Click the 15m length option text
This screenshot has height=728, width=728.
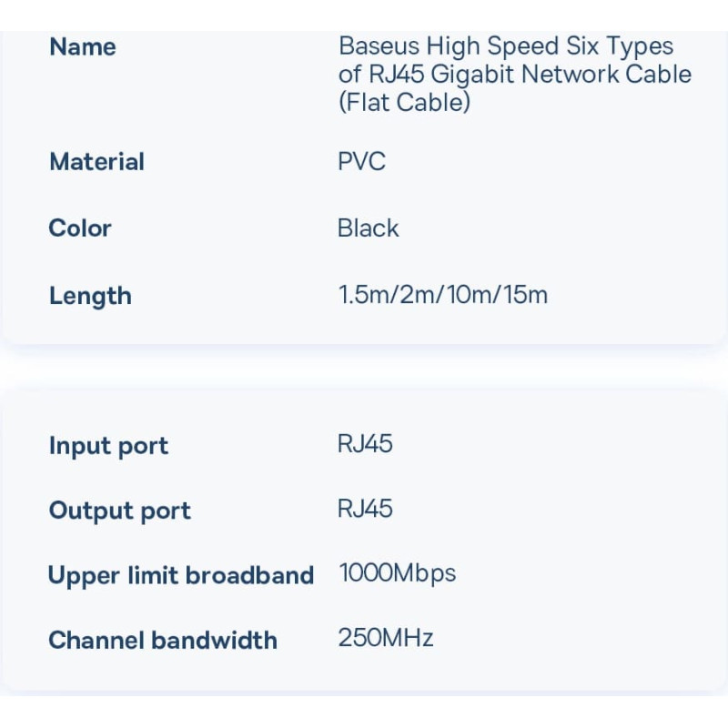tap(523, 296)
